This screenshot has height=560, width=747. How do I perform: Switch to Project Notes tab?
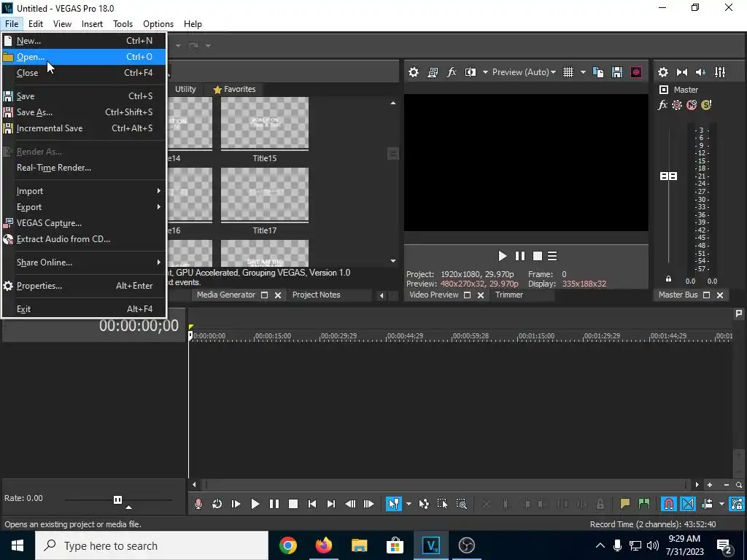[317, 295]
